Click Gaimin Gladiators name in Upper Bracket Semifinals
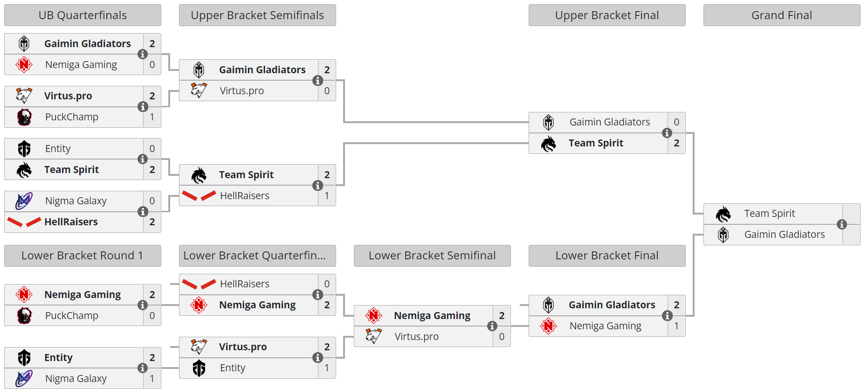 pyautogui.click(x=262, y=70)
